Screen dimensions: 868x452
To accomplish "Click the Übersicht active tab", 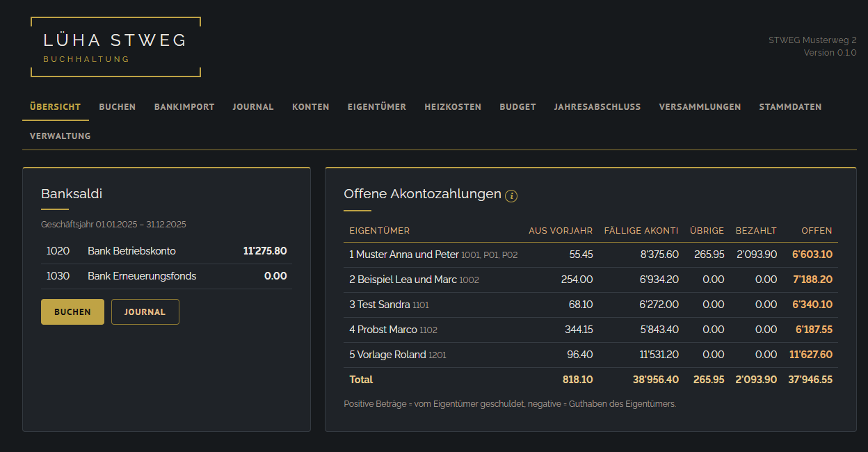I will click(x=56, y=106).
